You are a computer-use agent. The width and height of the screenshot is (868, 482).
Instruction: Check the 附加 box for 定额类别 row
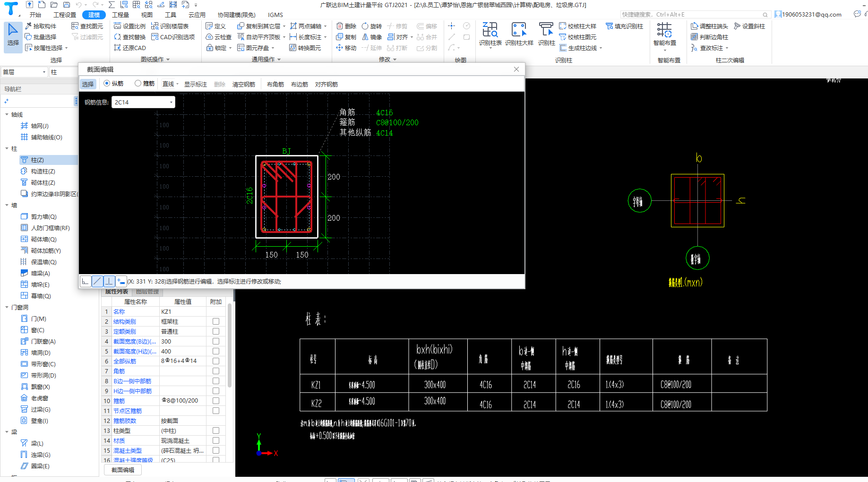pos(216,331)
